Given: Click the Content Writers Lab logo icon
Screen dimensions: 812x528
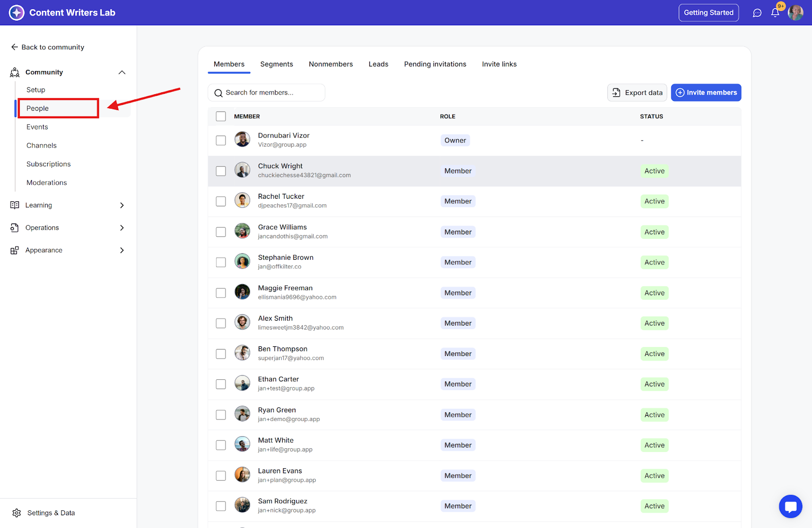Looking at the screenshot, I should coord(17,13).
